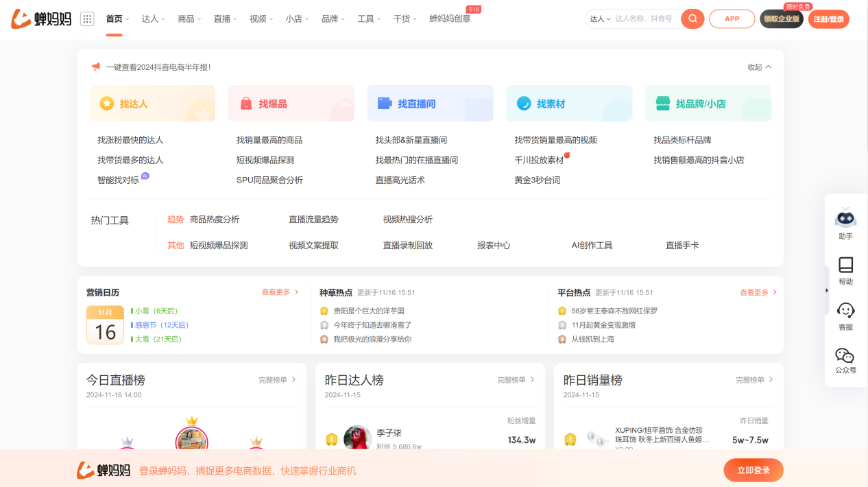Open the 助手 robot assistant icon
This screenshot has width=868, height=487.
(x=845, y=218)
